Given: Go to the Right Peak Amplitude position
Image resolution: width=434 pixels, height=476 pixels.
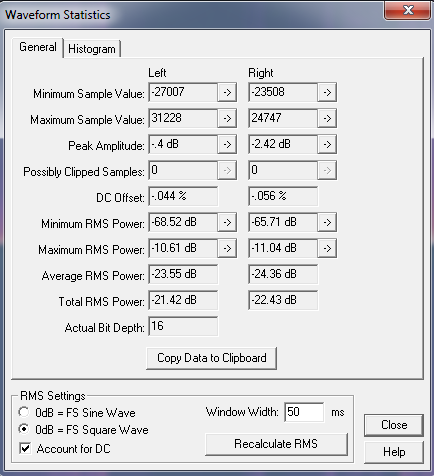Looking at the screenshot, I should [x=327, y=144].
